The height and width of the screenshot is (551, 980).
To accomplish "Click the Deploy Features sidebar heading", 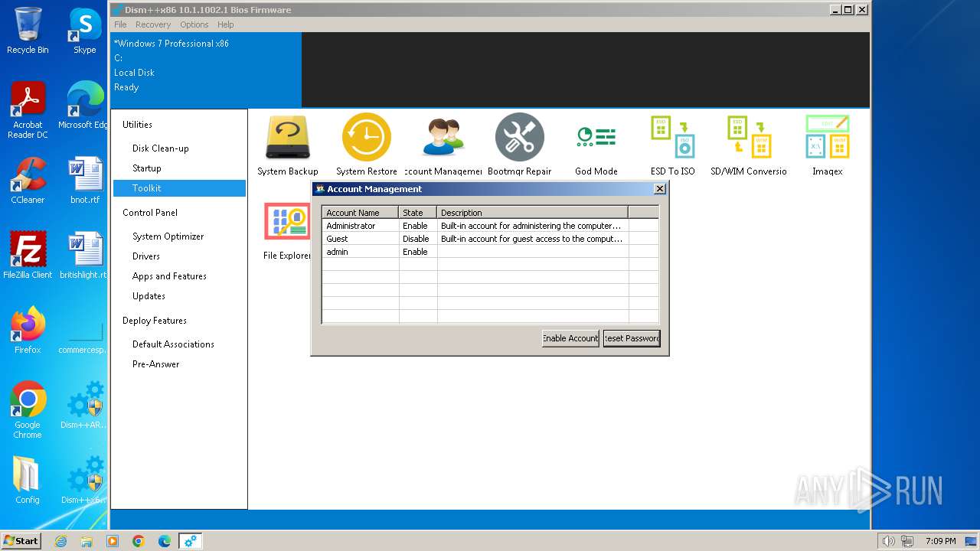I will 155,321.
